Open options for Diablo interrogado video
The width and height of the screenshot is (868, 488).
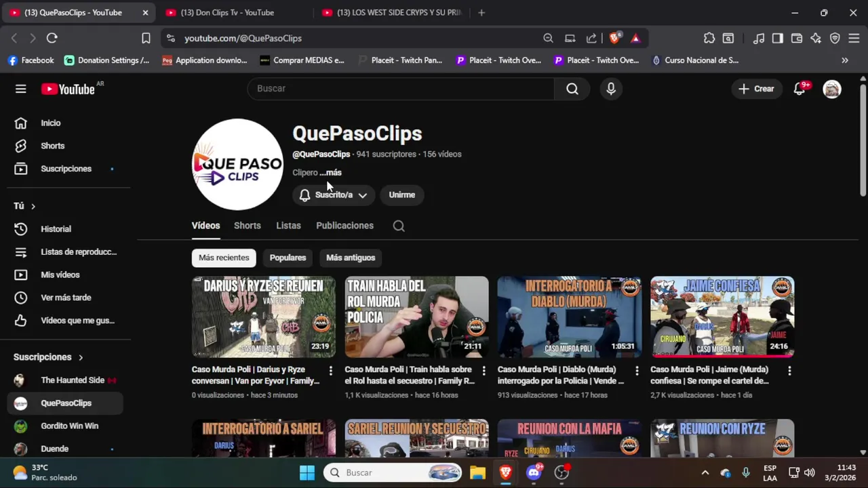(636, 371)
